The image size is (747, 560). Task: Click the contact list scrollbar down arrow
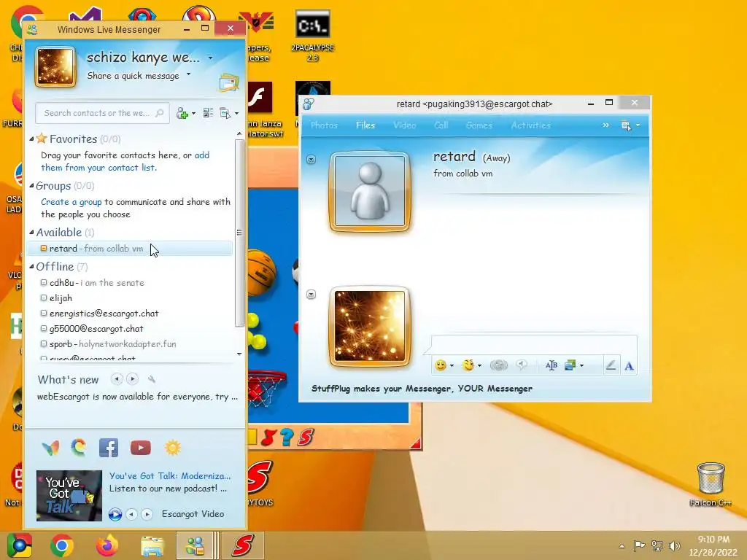pyautogui.click(x=239, y=354)
